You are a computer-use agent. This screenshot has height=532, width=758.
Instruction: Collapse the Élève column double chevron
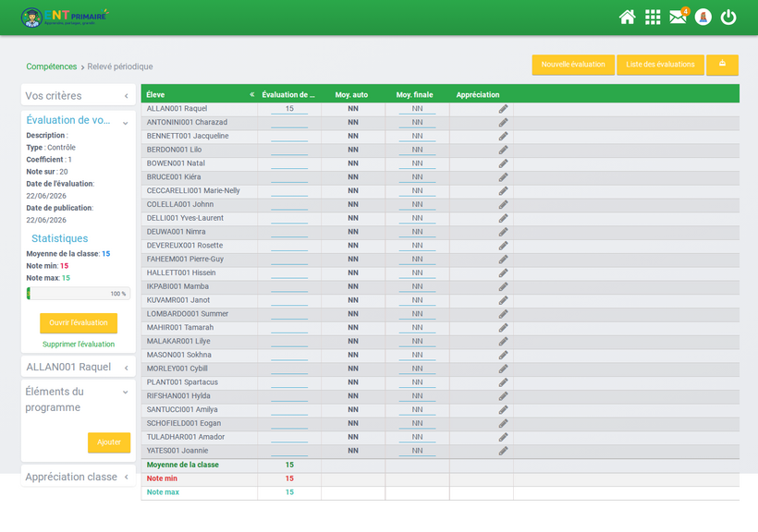[251, 95]
